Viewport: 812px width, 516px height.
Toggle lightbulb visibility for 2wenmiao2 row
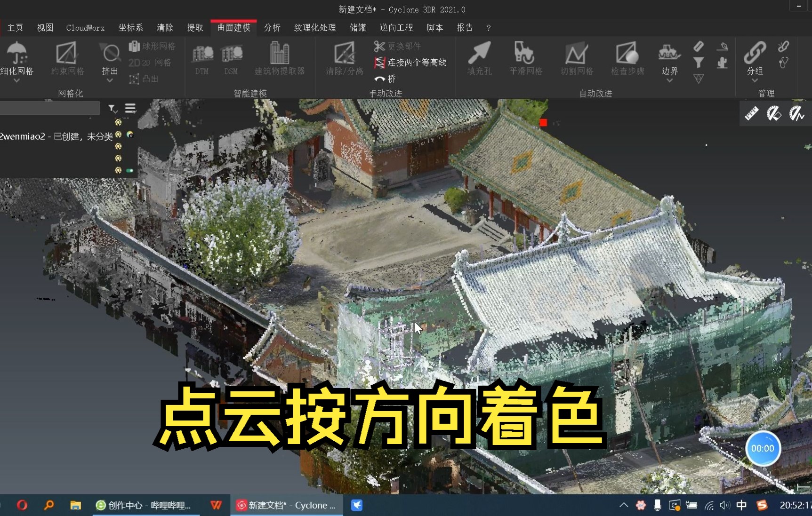pyautogui.click(x=118, y=135)
